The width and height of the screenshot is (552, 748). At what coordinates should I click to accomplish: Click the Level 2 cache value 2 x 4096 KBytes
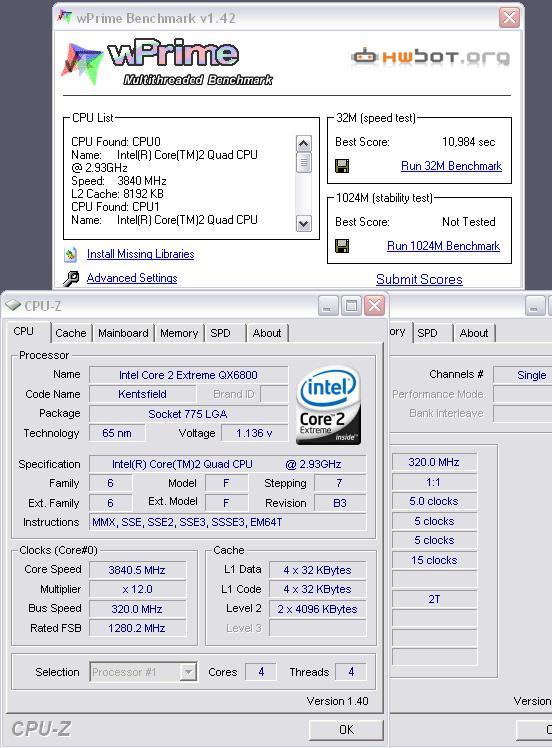point(317,609)
